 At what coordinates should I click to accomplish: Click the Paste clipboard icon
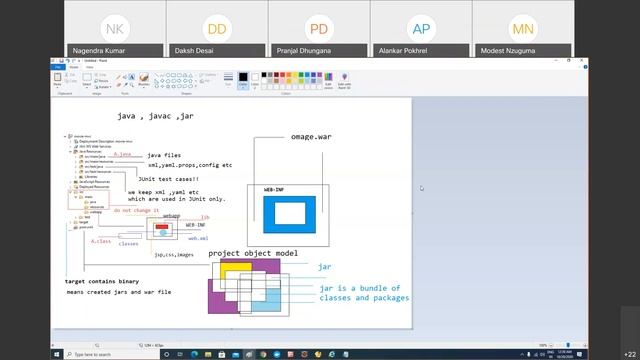[x=58, y=78]
